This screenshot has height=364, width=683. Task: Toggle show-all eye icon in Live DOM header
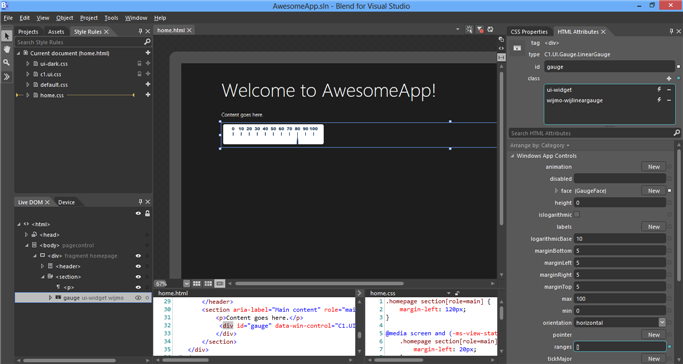[x=138, y=213]
